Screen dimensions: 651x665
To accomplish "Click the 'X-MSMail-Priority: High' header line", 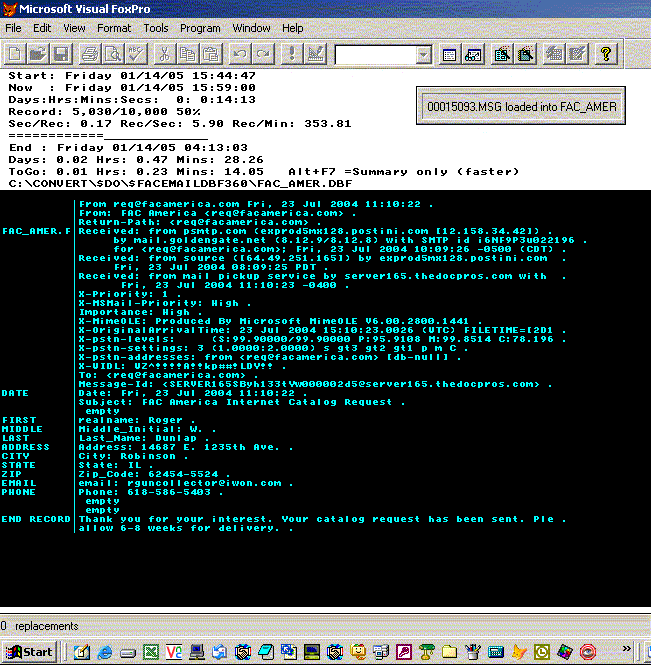I will coord(165,303).
